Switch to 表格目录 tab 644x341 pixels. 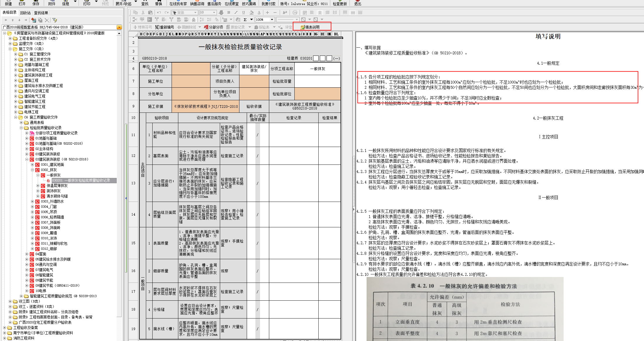point(10,13)
